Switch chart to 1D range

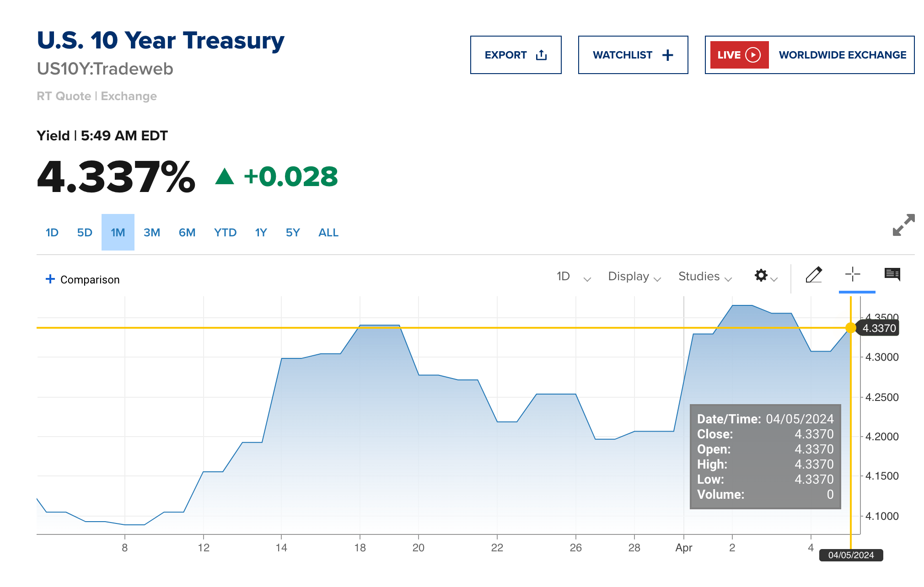[x=52, y=232]
